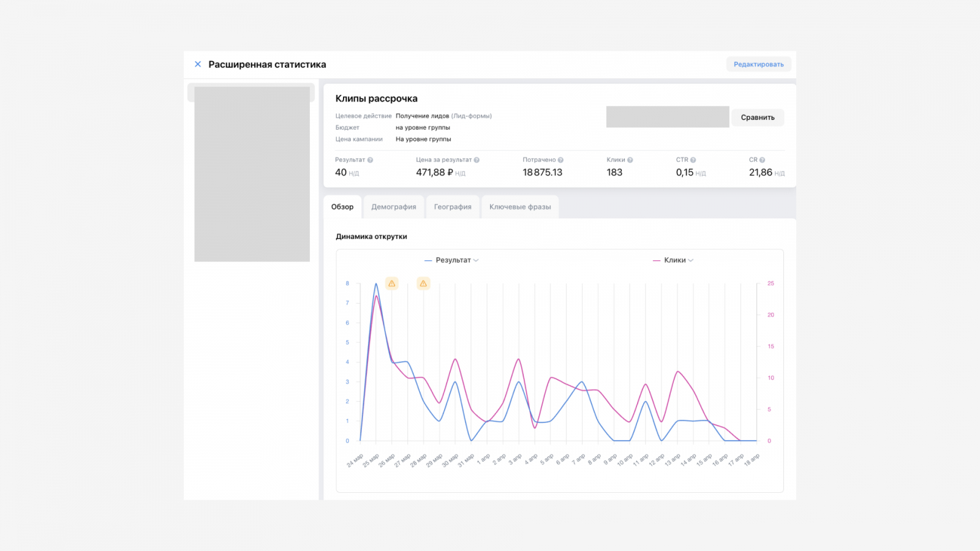Open the География tab
980x551 pixels.
[x=453, y=207]
